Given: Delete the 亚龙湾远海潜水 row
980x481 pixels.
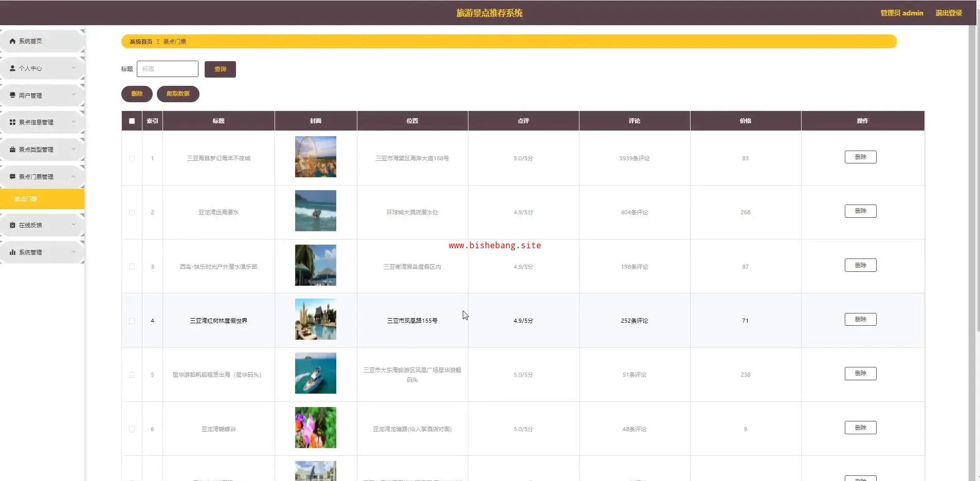Looking at the screenshot, I should pyautogui.click(x=861, y=211).
